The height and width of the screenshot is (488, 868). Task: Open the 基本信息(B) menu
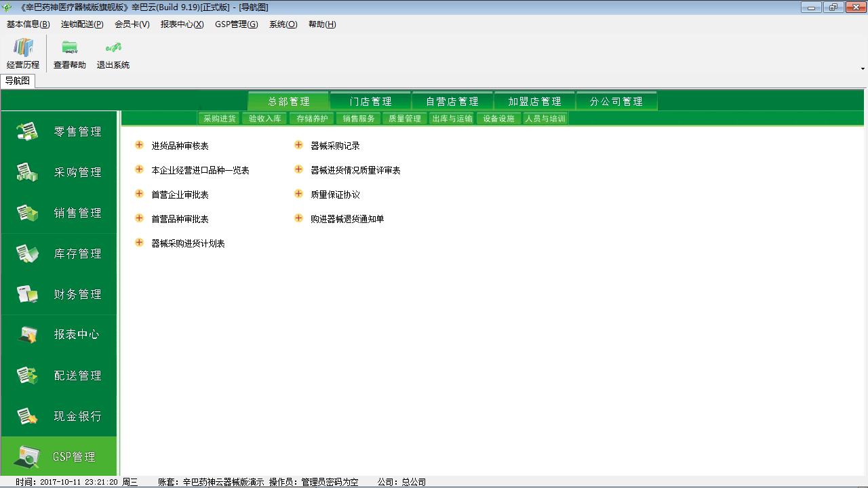28,24
